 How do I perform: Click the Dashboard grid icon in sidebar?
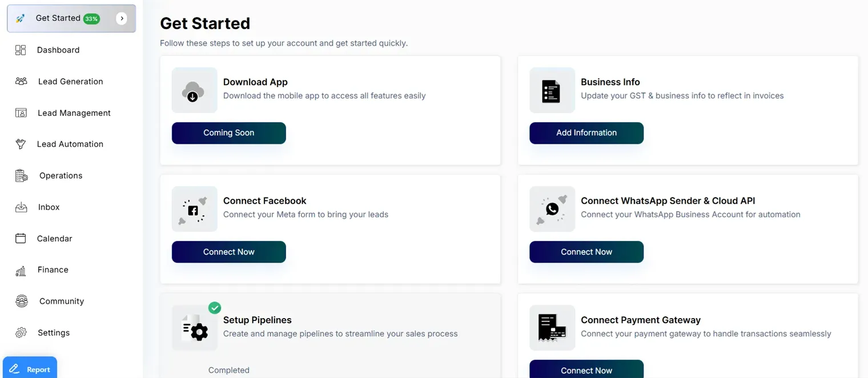(x=21, y=50)
